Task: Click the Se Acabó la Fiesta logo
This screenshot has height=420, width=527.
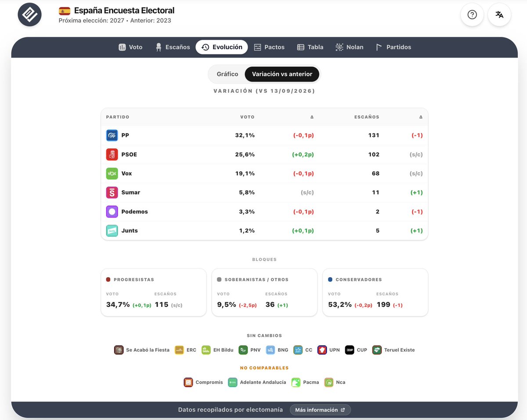Action: pos(119,350)
